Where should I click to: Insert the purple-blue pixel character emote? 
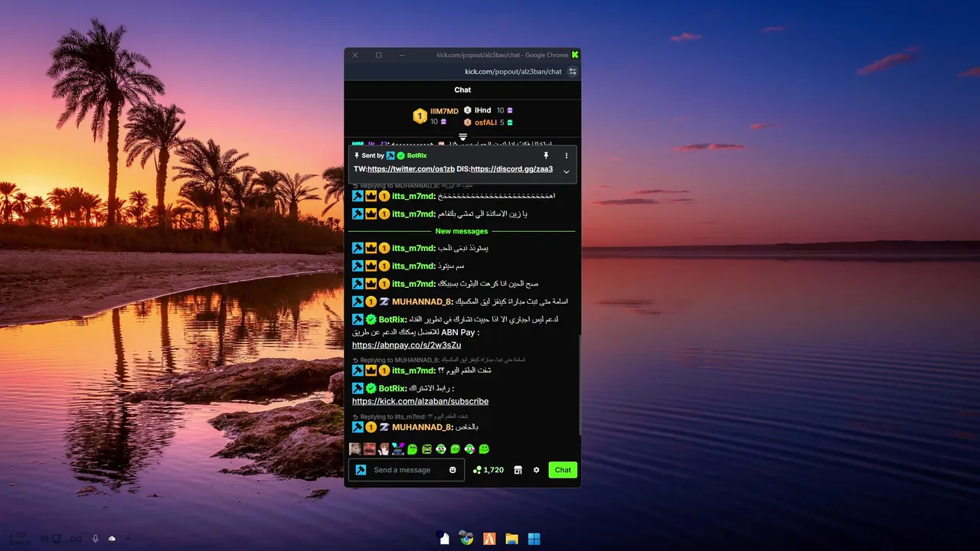(398, 449)
